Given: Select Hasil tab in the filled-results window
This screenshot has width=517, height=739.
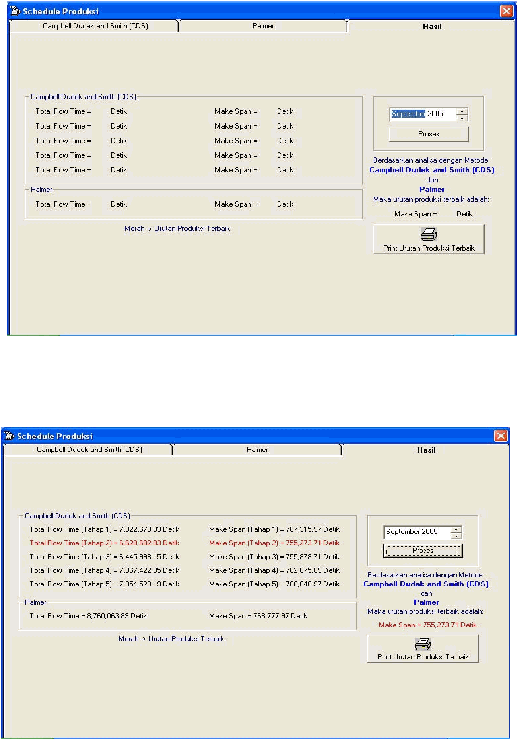Looking at the screenshot, I should click(x=426, y=450).
